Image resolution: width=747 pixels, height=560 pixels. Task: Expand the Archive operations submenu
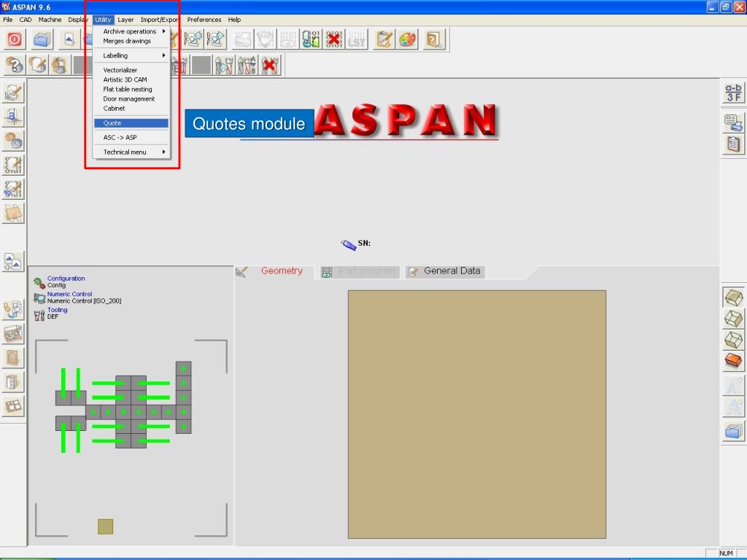click(x=131, y=31)
